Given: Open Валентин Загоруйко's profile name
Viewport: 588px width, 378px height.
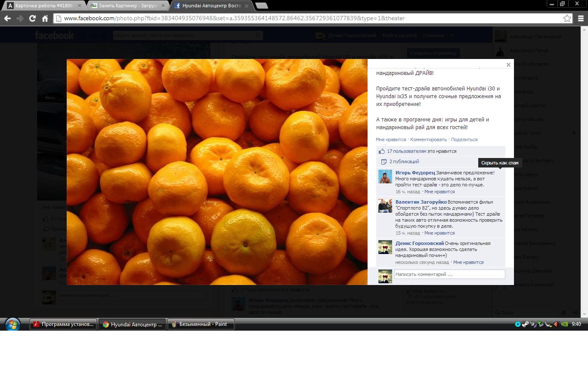Looking at the screenshot, I should click(421, 202).
